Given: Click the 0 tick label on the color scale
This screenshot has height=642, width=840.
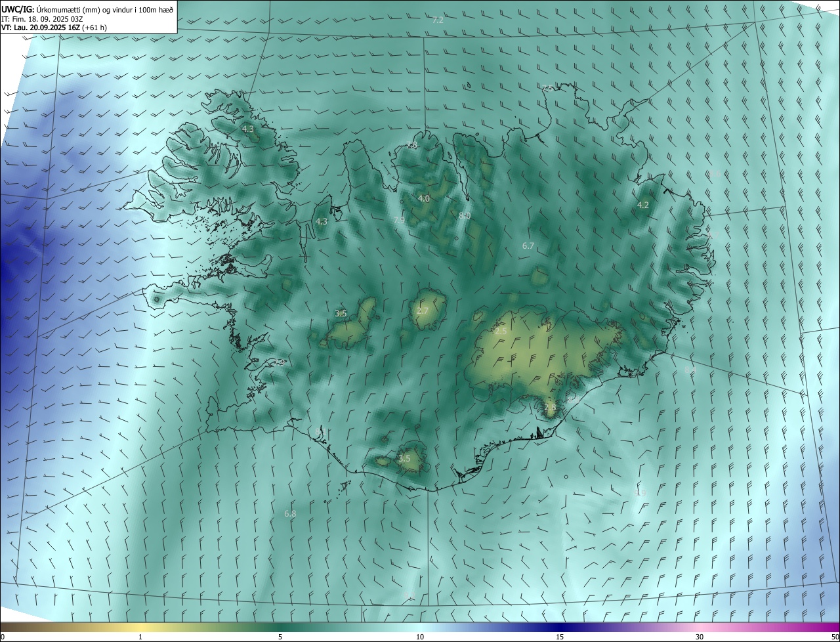Looking at the screenshot, I should pos(3,637).
